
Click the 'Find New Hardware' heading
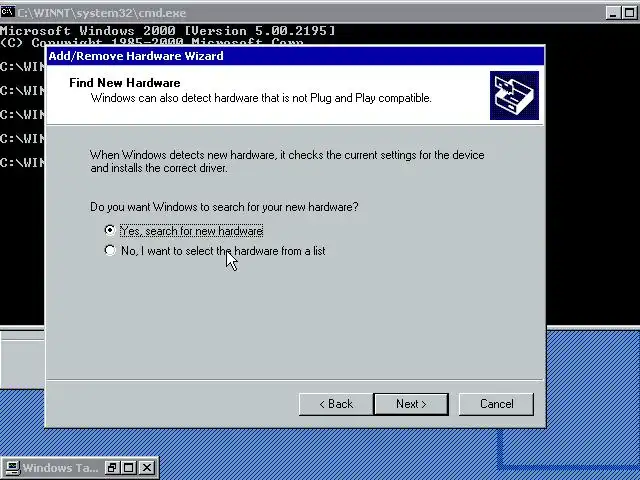(125, 83)
